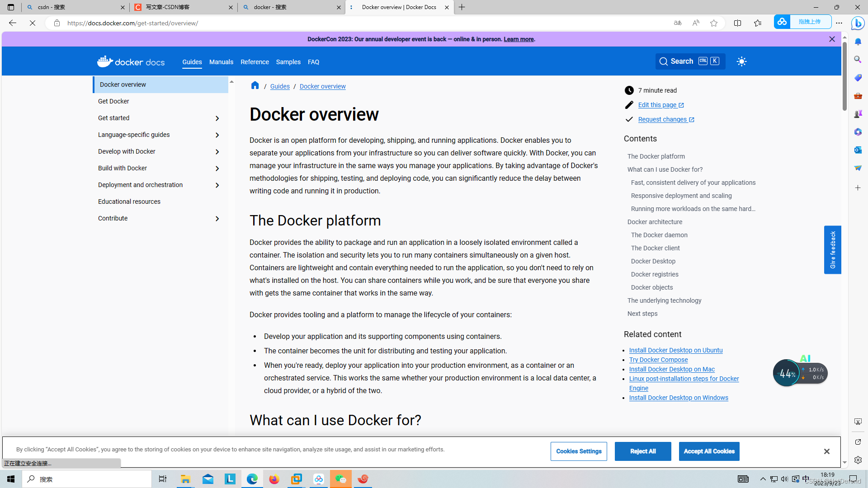This screenshot has width=868, height=488.
Task: Click the browser favorites star icon
Action: tap(714, 23)
